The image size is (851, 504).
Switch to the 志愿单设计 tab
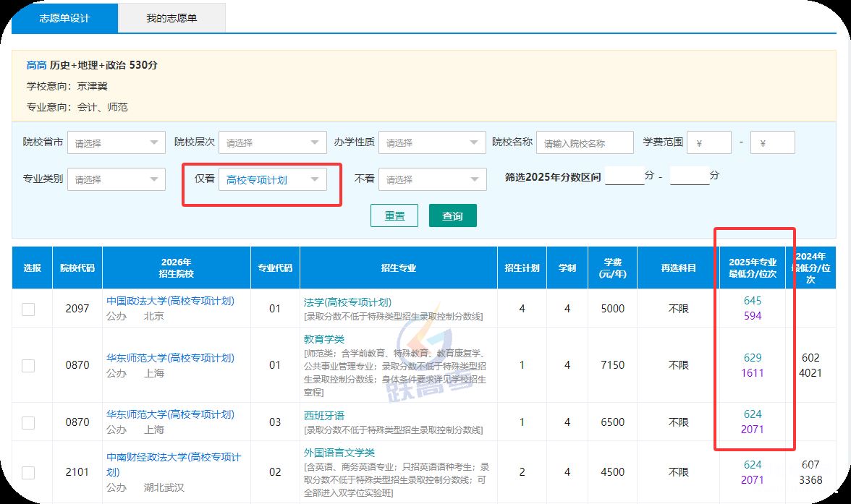click(64, 18)
